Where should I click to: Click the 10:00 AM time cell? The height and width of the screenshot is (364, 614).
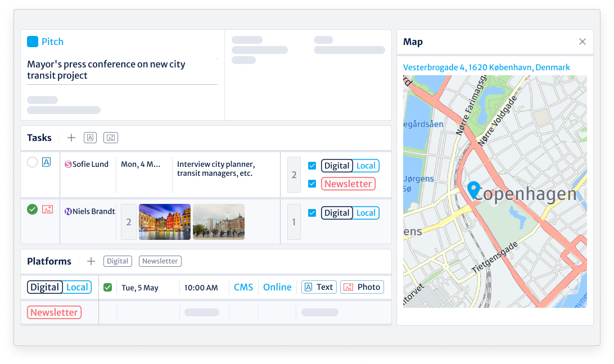(x=201, y=288)
